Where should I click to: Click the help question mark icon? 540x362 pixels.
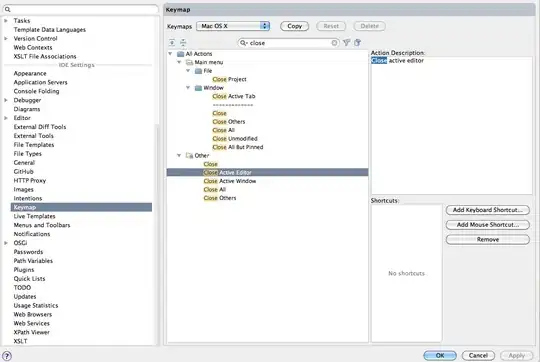pos(7,356)
